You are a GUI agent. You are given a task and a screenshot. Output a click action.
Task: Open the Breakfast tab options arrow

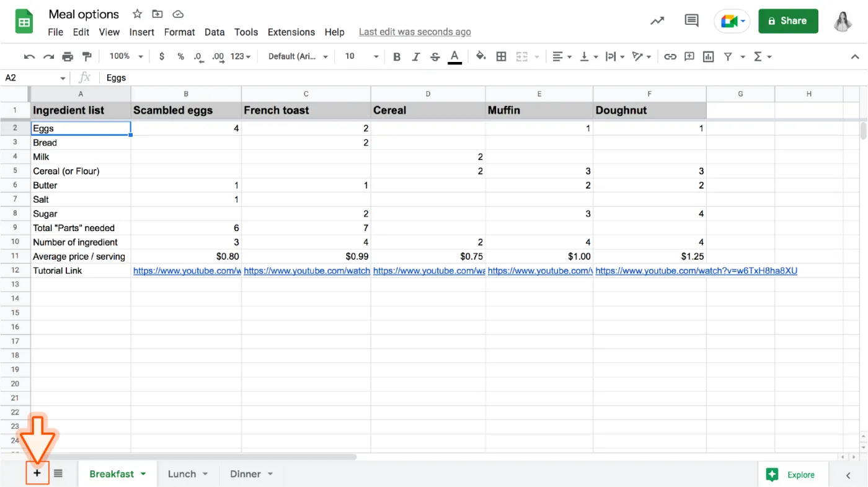tap(143, 474)
